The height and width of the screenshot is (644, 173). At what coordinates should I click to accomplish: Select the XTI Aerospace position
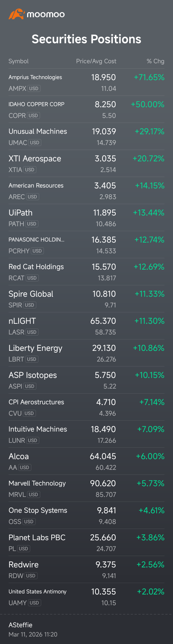(86, 163)
